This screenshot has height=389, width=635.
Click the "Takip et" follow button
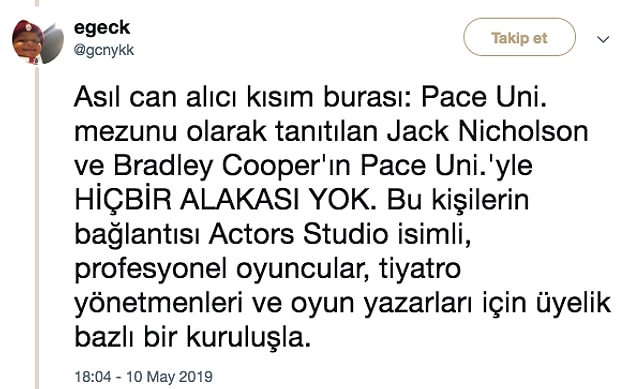(x=519, y=37)
